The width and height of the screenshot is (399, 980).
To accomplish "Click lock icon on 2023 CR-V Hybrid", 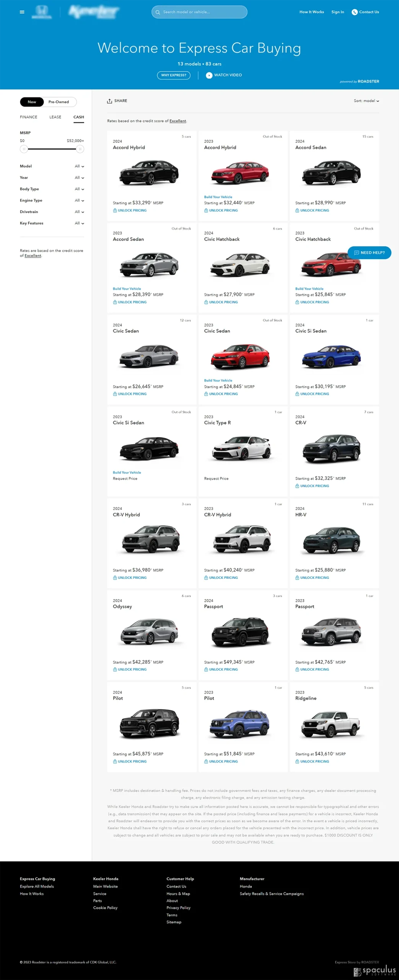I will click(x=206, y=578).
